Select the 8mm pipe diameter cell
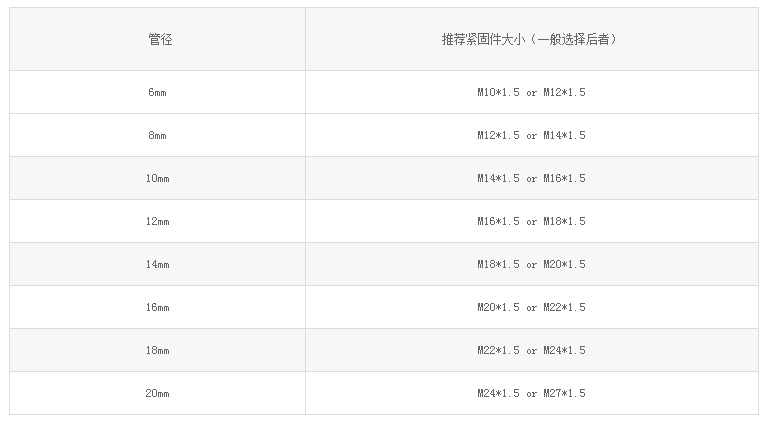 click(158, 135)
